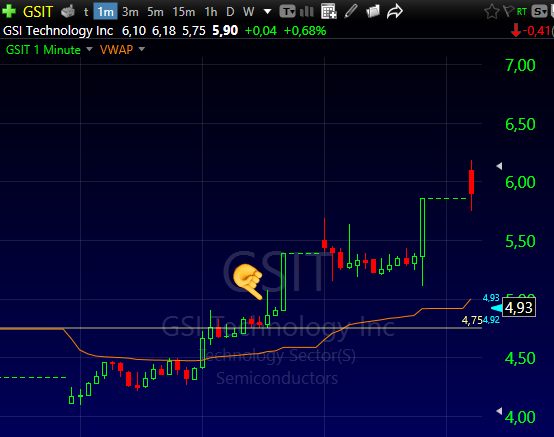Click the VWAP indicator label
The width and height of the screenshot is (554, 437).
[x=116, y=49]
